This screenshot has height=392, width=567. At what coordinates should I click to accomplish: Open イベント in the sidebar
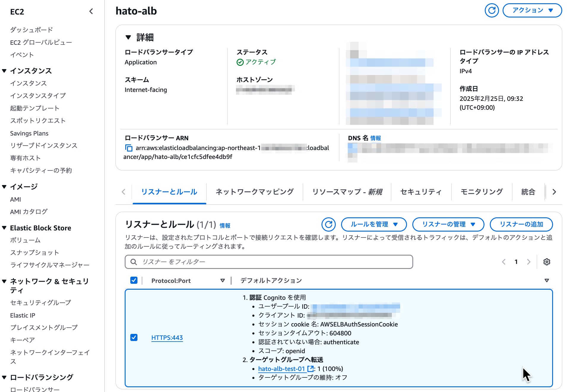(x=22, y=55)
